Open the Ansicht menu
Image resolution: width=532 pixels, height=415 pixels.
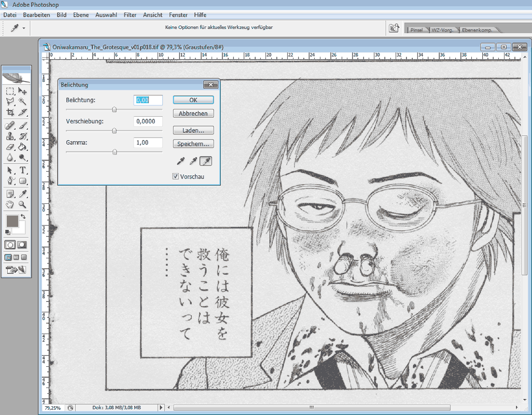click(152, 15)
